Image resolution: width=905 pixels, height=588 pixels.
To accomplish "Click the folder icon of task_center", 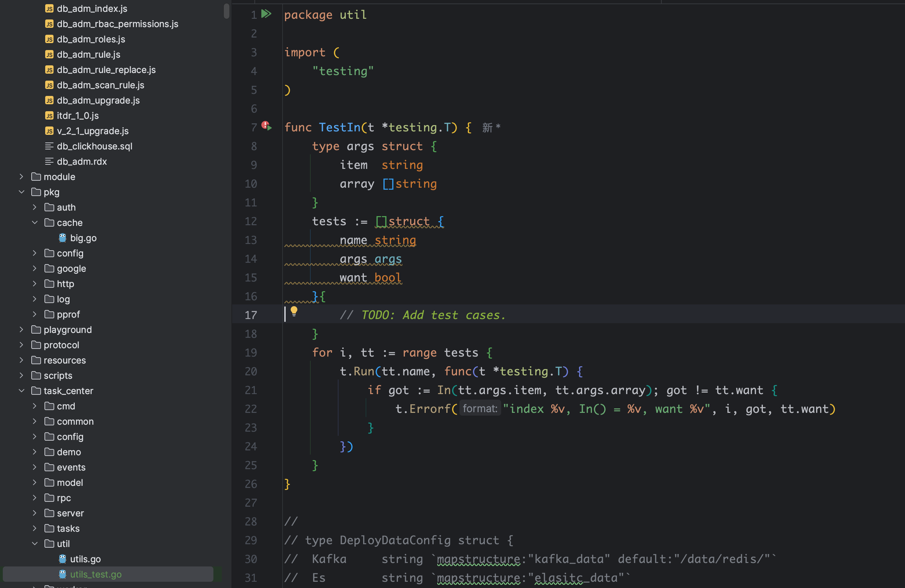I will 36,391.
